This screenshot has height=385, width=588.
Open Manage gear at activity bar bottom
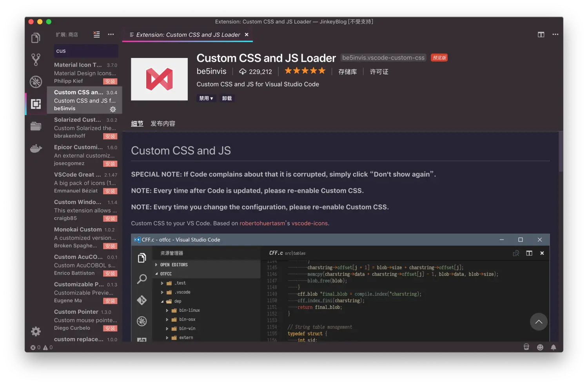36,331
